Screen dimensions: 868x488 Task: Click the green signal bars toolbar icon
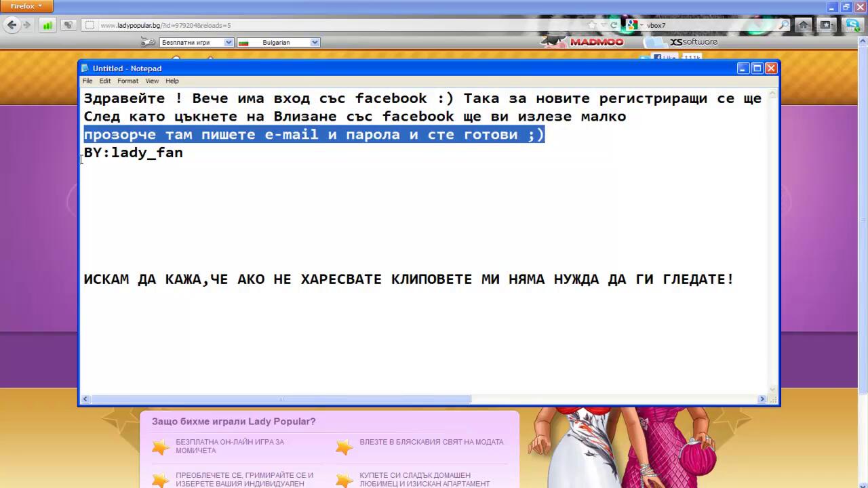tap(47, 25)
